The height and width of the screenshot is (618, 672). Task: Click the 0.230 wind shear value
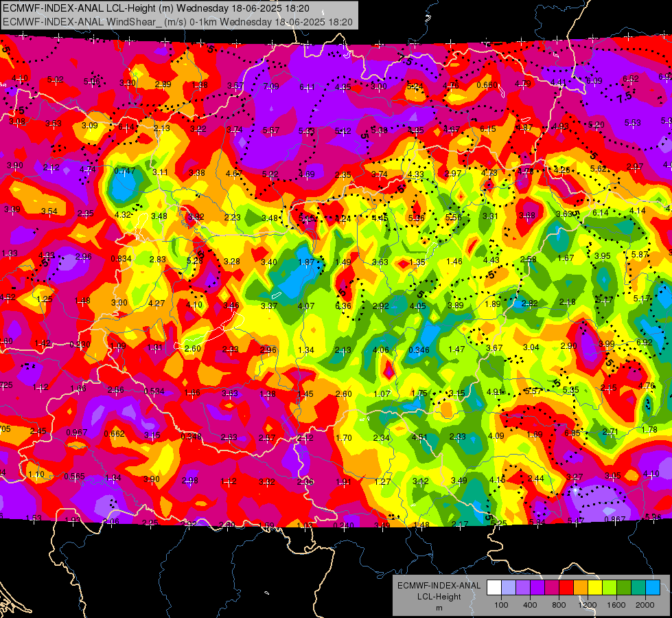click(x=80, y=345)
